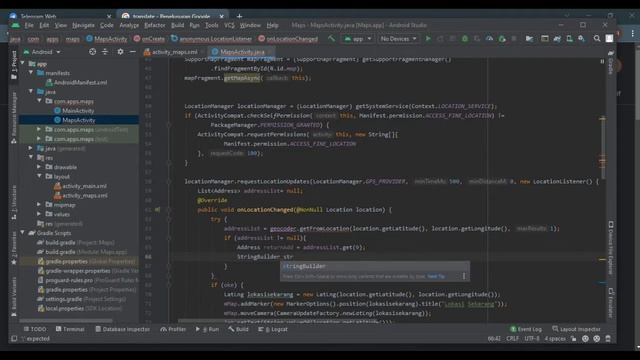Viewport: 640px width, 360px height.
Task: Open the Gradle side tab on right
Action: [611, 62]
